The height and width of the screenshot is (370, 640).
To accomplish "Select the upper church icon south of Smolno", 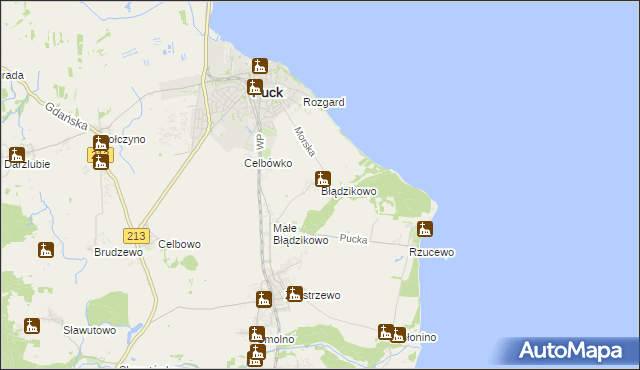I will pos(258,352).
